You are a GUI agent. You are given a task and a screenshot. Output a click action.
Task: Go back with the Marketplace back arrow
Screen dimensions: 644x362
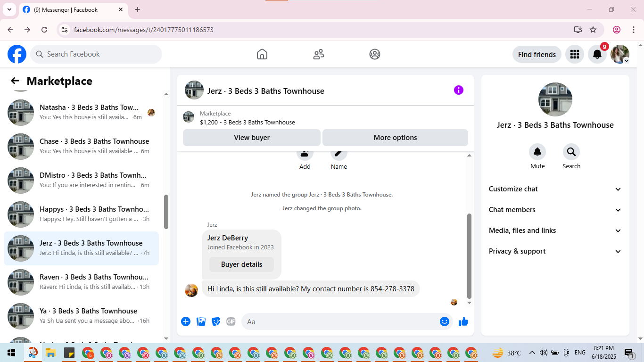(15, 81)
